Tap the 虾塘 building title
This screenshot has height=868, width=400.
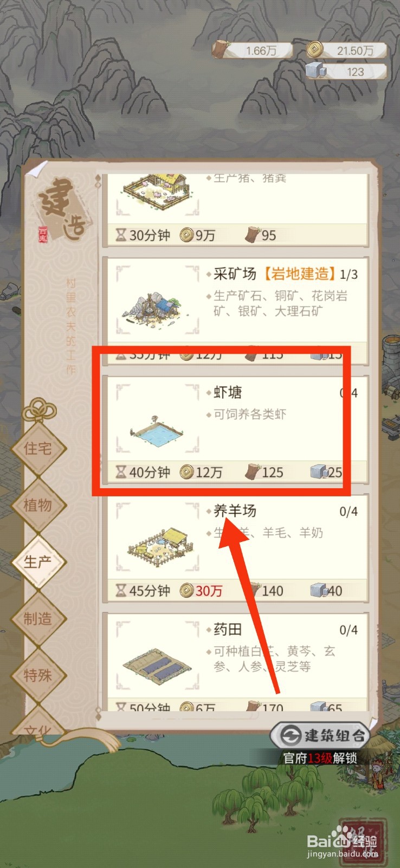[x=228, y=393]
